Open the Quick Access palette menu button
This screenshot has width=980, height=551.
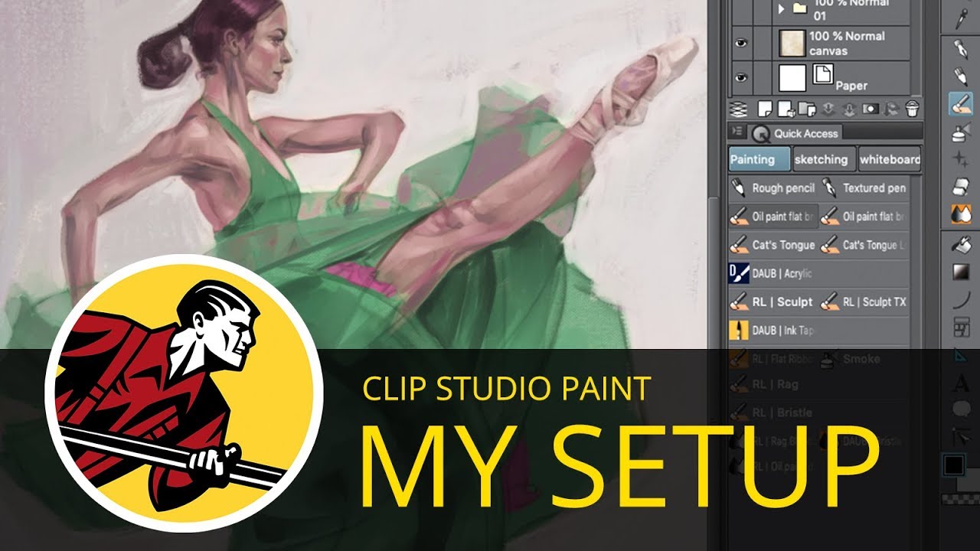pos(737,132)
